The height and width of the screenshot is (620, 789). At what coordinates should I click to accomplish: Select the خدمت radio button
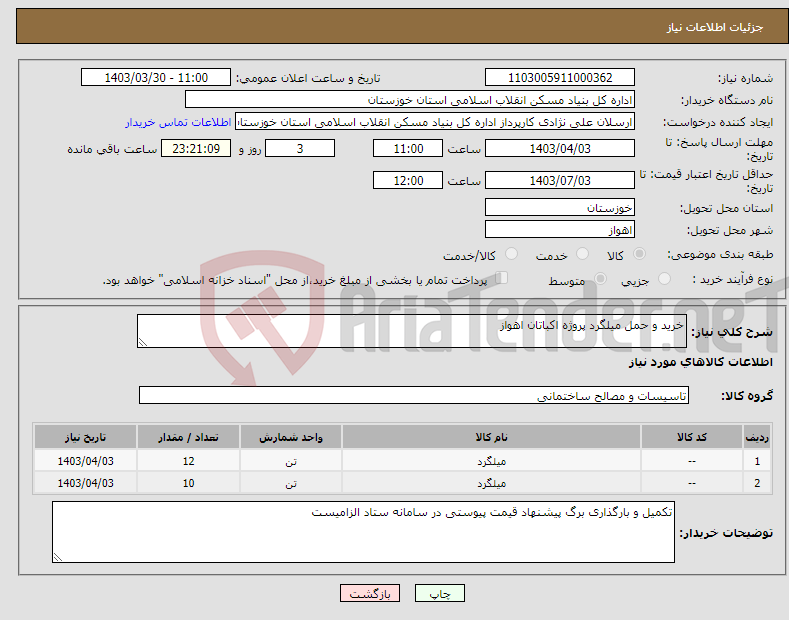tap(582, 254)
